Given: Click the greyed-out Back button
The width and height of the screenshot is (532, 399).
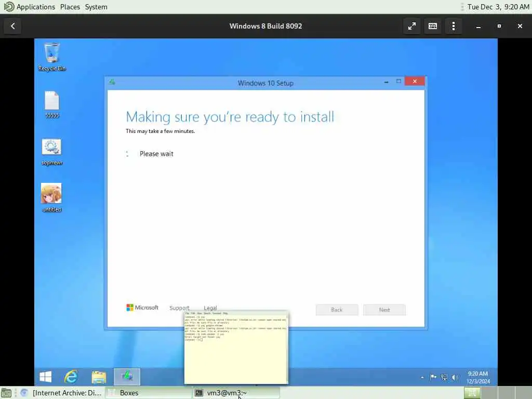Looking at the screenshot, I should [x=337, y=310].
